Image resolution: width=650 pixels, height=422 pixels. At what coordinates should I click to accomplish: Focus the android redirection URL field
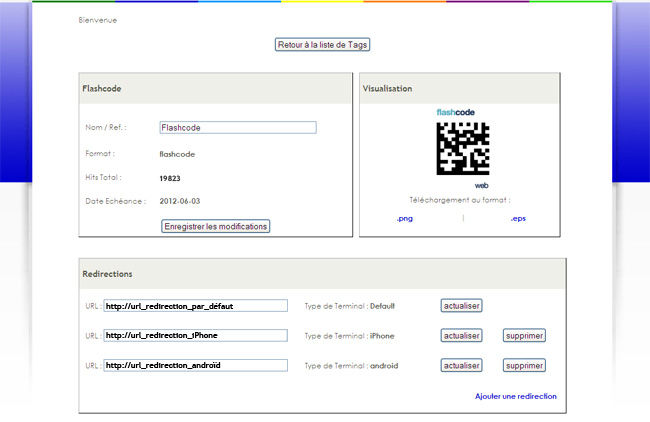[195, 365]
